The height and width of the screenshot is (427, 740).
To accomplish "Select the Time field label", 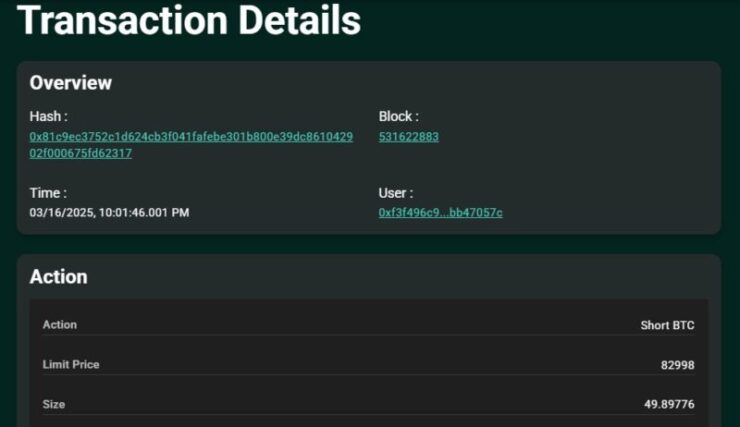I will click(48, 193).
